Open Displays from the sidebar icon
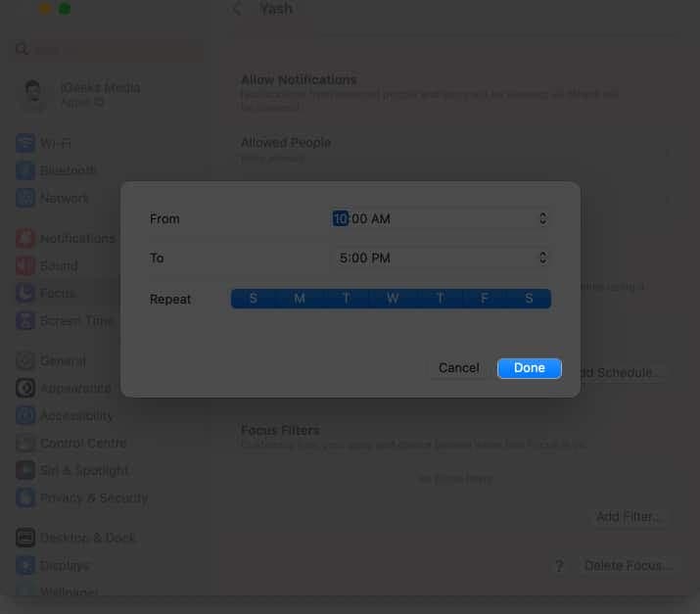Screen dimensions: 700x614 [x=25, y=565]
